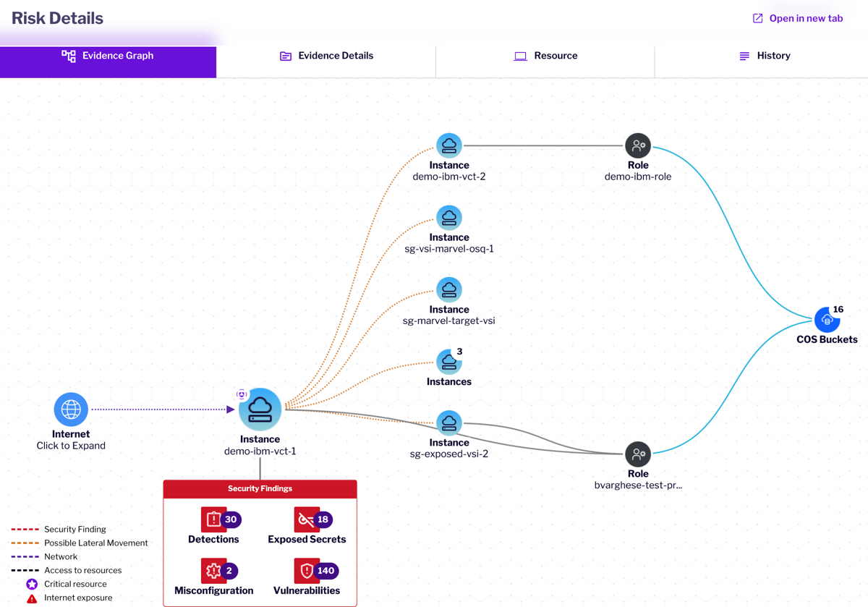Open the Resource tab

[x=545, y=56]
